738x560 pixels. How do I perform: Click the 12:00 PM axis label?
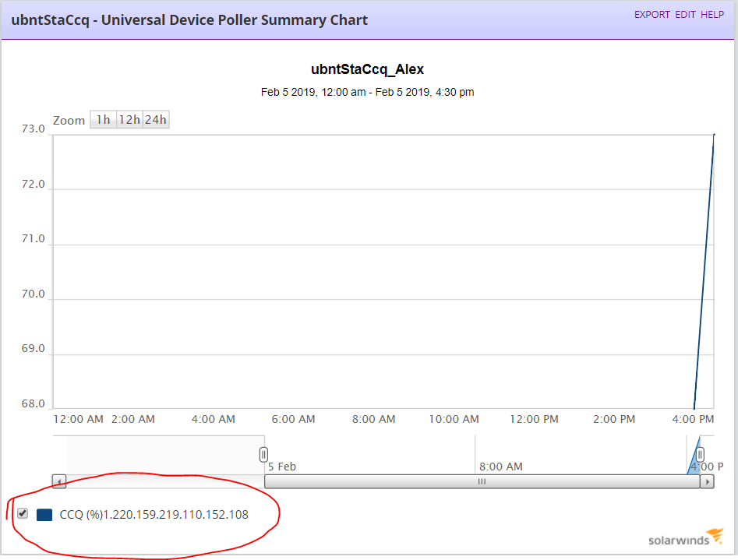point(534,419)
